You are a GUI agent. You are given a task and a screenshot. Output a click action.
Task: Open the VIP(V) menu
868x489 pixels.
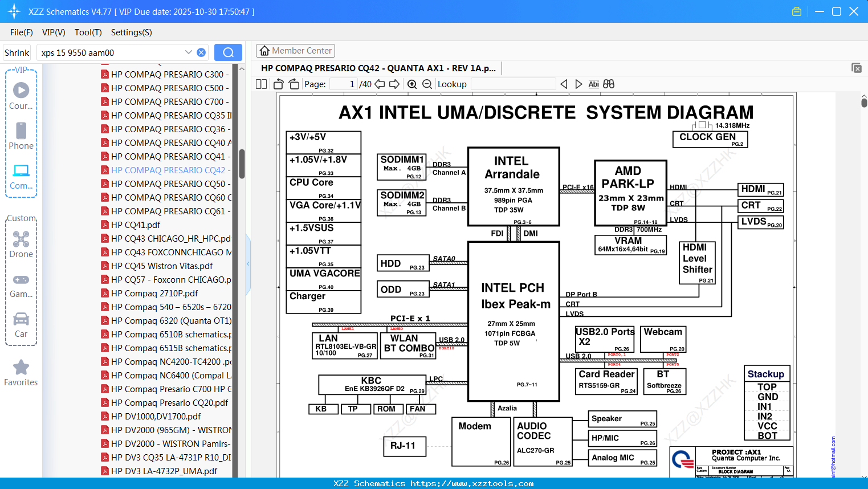pos(54,32)
